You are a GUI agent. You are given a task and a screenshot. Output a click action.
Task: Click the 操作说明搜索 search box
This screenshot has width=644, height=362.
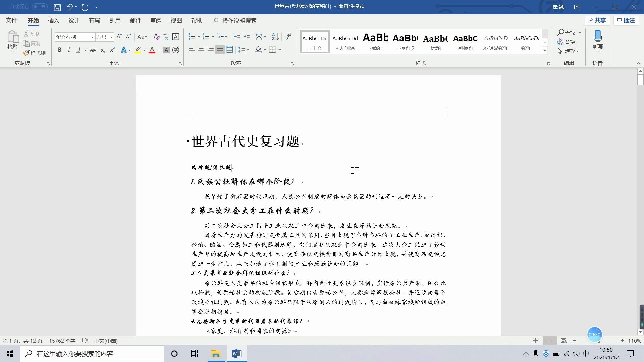(235, 21)
